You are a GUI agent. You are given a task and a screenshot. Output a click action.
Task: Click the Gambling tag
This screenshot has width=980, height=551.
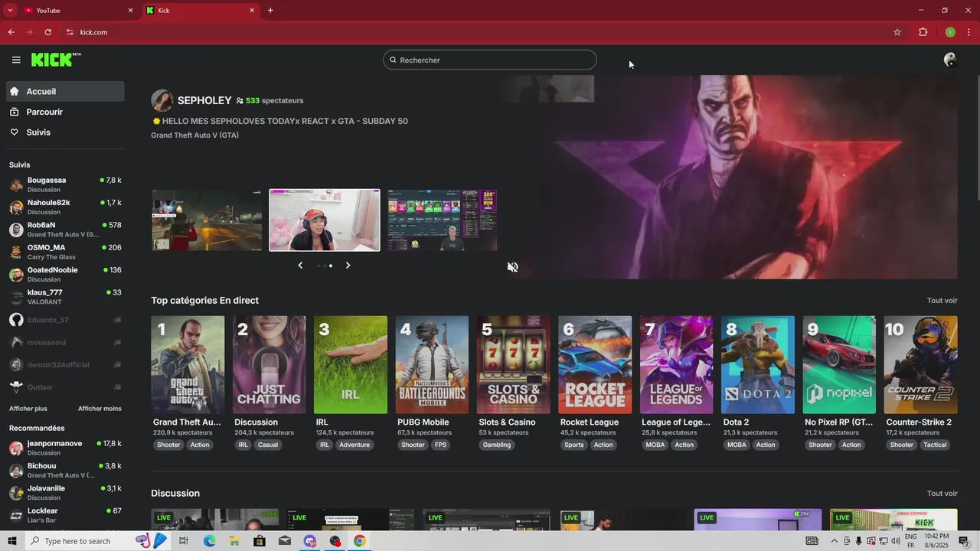497,445
